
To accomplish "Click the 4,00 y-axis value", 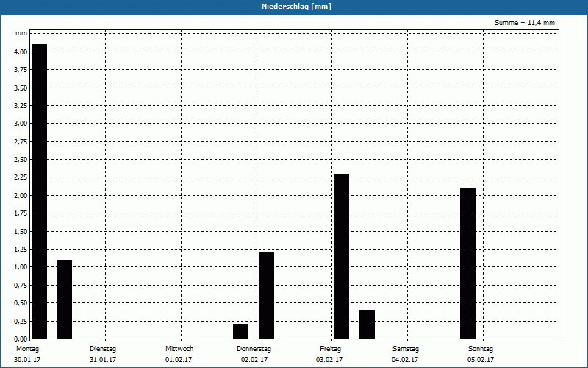I will pyautogui.click(x=21, y=52).
